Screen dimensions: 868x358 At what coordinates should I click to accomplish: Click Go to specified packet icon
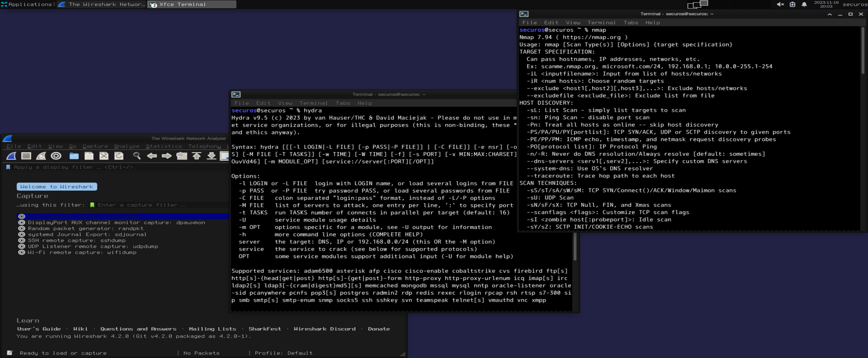(x=182, y=156)
